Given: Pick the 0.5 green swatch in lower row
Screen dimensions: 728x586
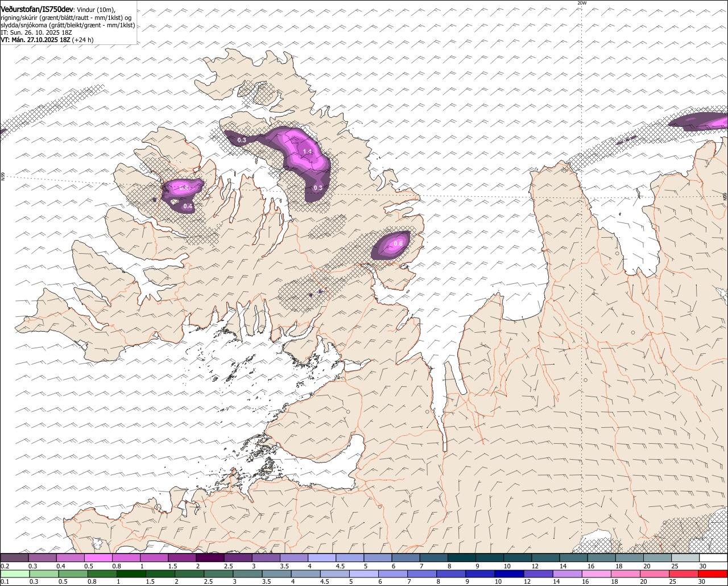Looking at the screenshot, I should 73,573.
